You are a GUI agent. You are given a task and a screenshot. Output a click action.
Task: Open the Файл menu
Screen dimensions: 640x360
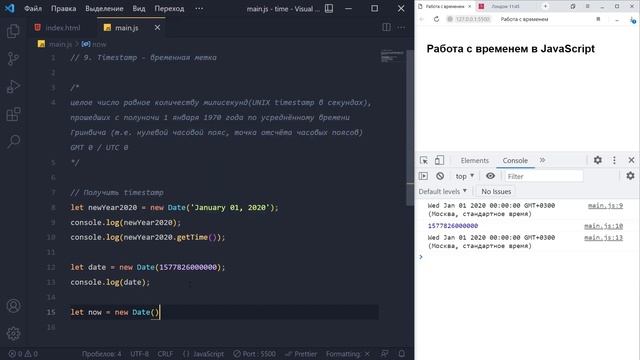pyautogui.click(x=33, y=8)
